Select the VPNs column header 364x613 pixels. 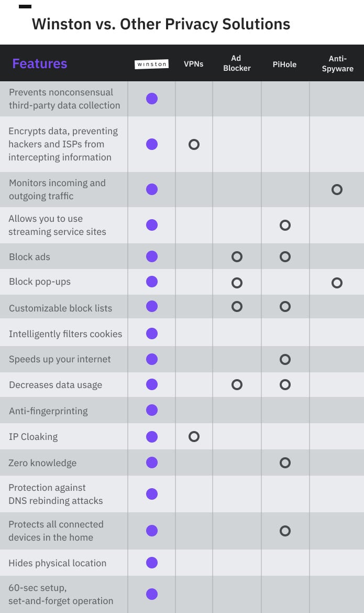[x=193, y=64]
